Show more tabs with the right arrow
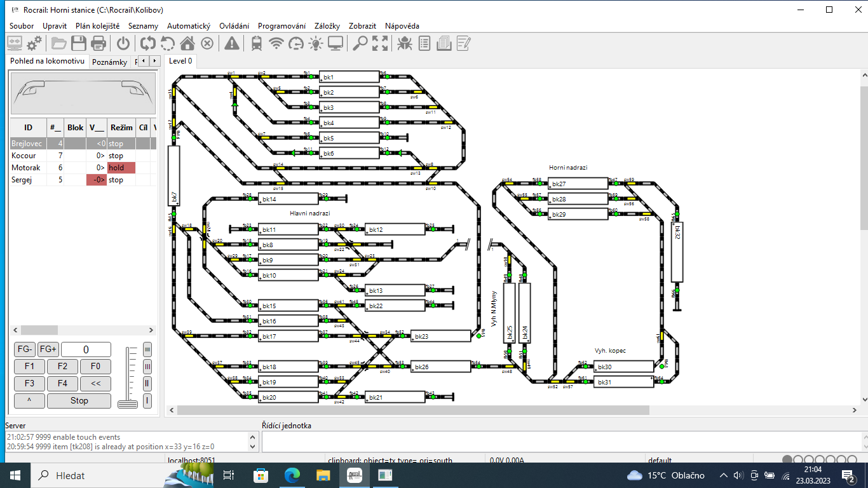 (x=154, y=61)
